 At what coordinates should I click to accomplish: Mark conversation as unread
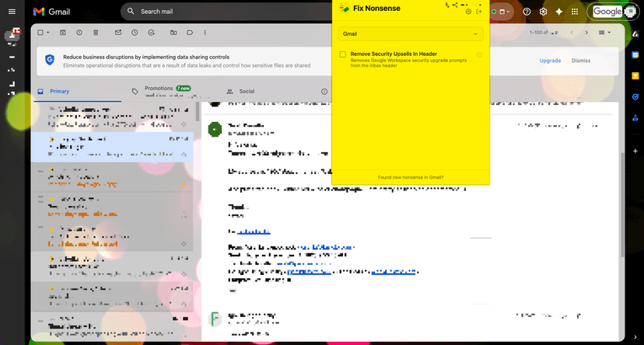point(118,33)
